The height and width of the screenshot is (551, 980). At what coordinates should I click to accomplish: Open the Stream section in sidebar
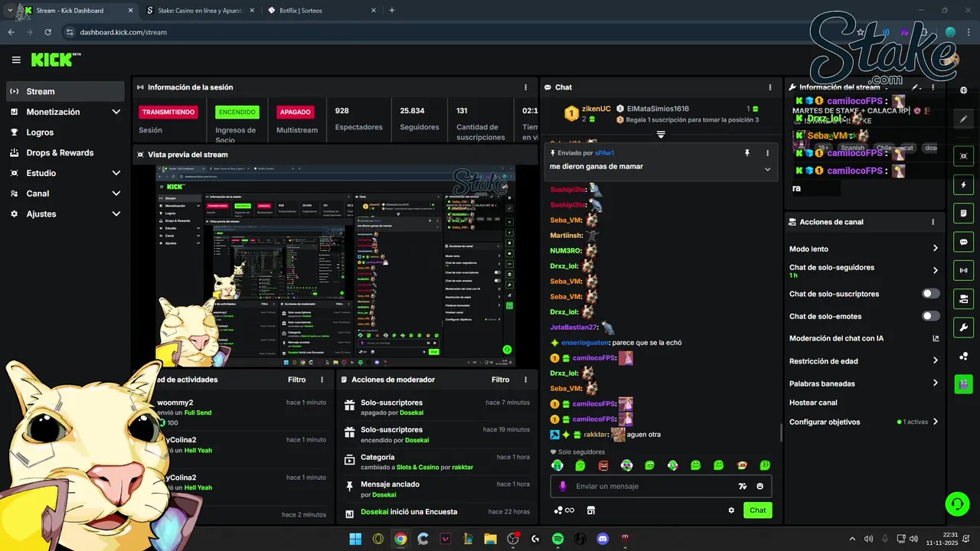coord(65,91)
